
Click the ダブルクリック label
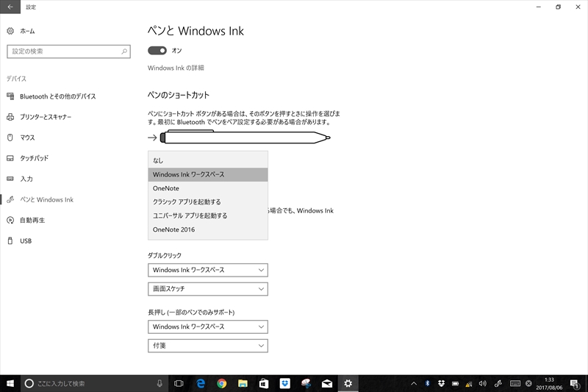[165, 255]
